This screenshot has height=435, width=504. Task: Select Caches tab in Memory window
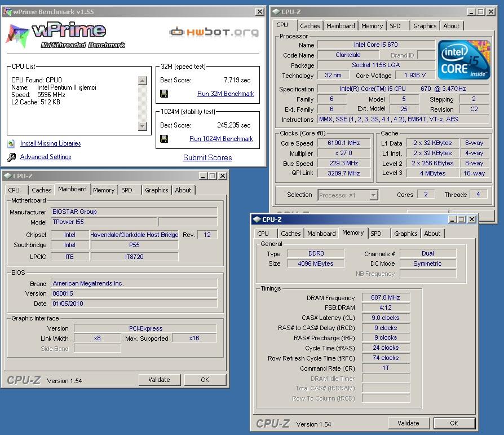point(290,234)
